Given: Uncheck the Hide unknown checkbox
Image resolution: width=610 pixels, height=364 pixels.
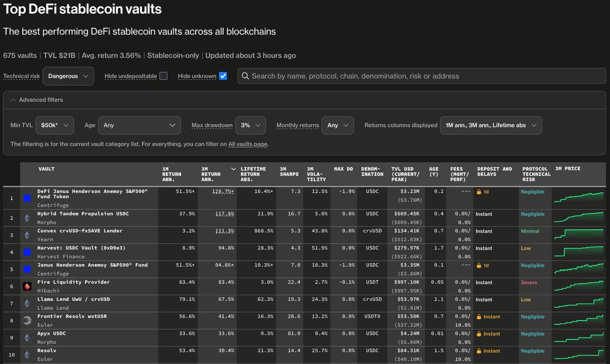Looking at the screenshot, I should click(x=223, y=76).
